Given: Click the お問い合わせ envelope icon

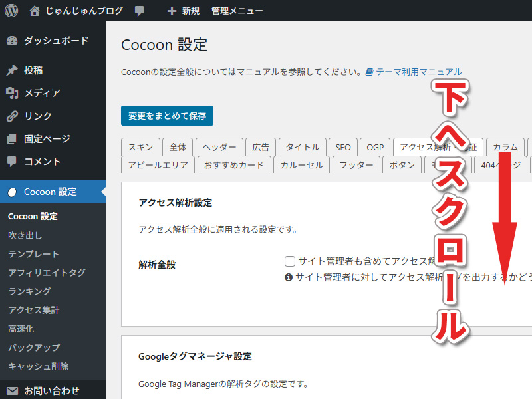Looking at the screenshot, I should 12,391.
